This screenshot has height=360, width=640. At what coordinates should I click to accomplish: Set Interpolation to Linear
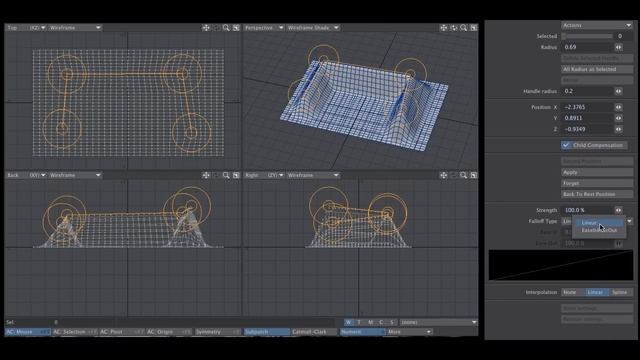597,292
